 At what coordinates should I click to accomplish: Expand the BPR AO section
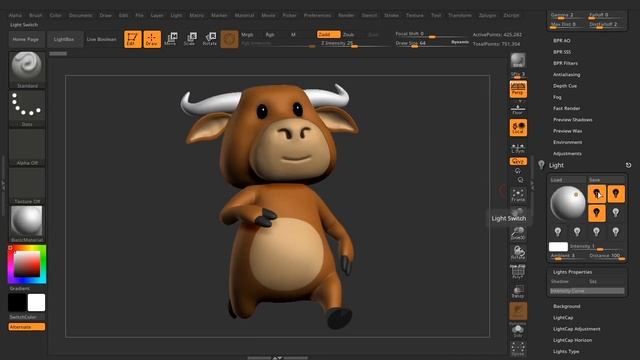(x=562, y=41)
